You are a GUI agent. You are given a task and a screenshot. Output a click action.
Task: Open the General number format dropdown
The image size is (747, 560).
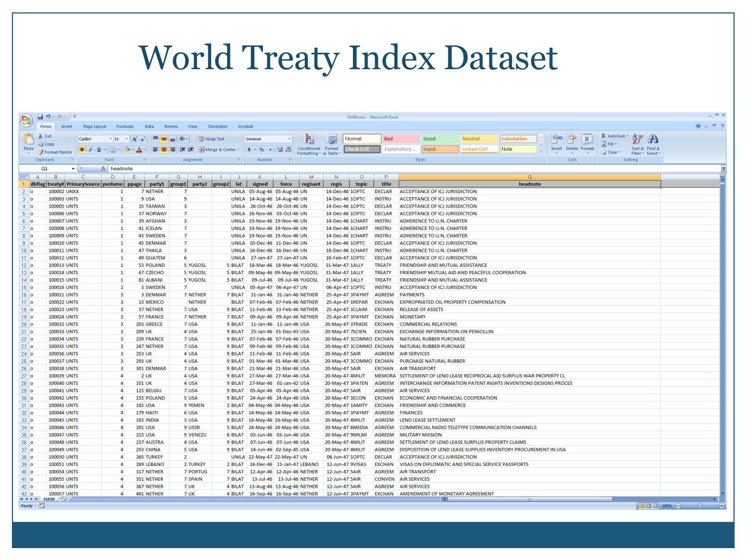pos(289,139)
